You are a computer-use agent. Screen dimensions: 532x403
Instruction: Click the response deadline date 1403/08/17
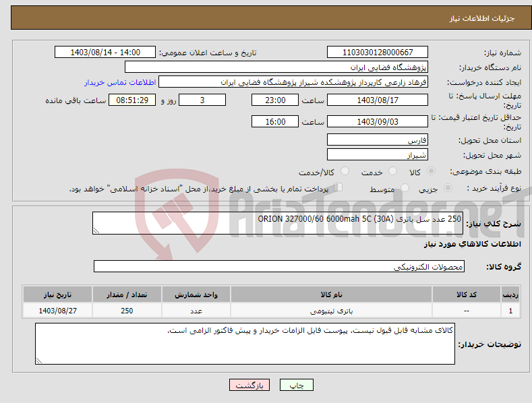pyautogui.click(x=378, y=100)
